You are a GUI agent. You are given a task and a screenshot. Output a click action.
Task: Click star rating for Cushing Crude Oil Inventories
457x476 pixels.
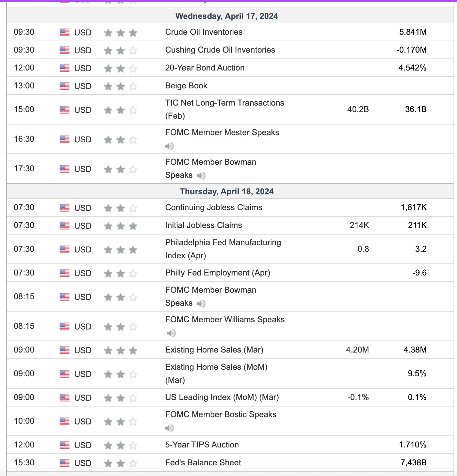click(x=121, y=51)
